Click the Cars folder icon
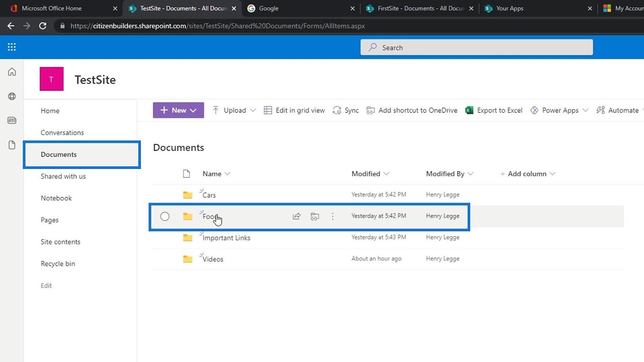644x362 pixels. click(188, 195)
